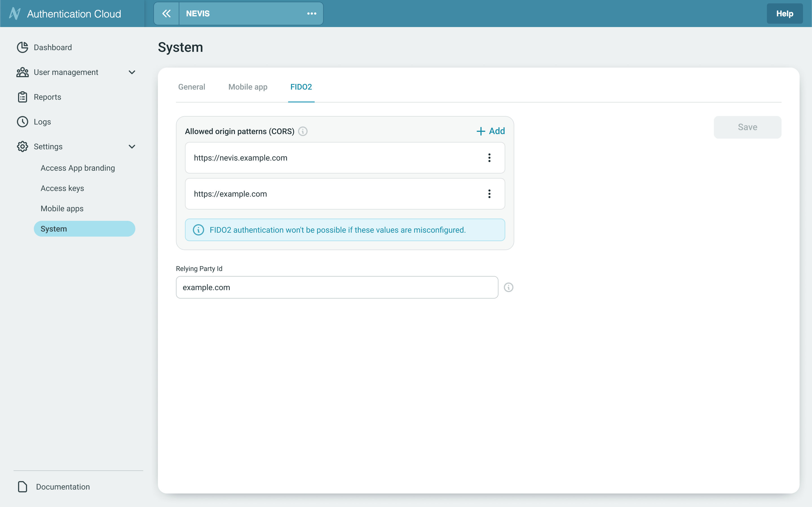Screen dimensions: 812x507
Task: Open the CORS info tooltip icon
Action: (x=303, y=131)
